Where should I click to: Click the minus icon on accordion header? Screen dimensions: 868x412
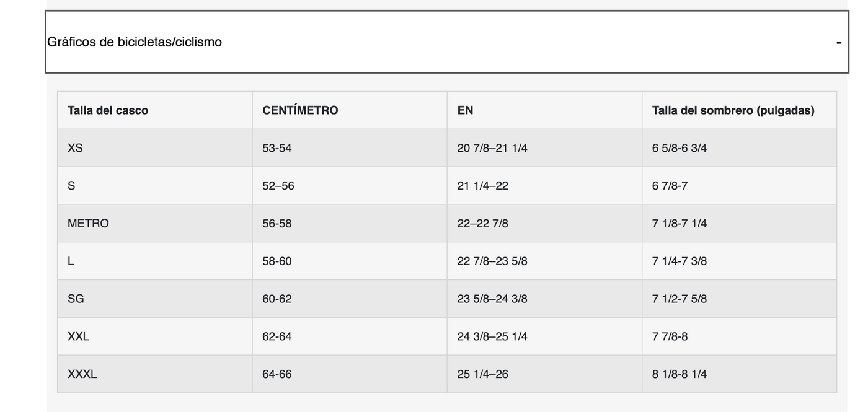838,43
